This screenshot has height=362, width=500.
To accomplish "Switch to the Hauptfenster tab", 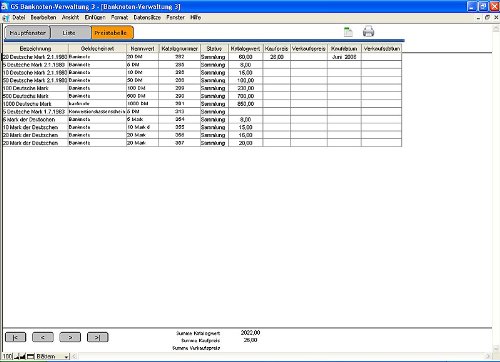I will (28, 33).
